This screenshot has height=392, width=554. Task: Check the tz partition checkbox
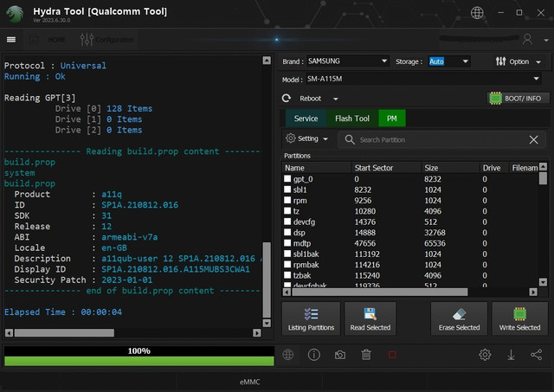(x=287, y=211)
